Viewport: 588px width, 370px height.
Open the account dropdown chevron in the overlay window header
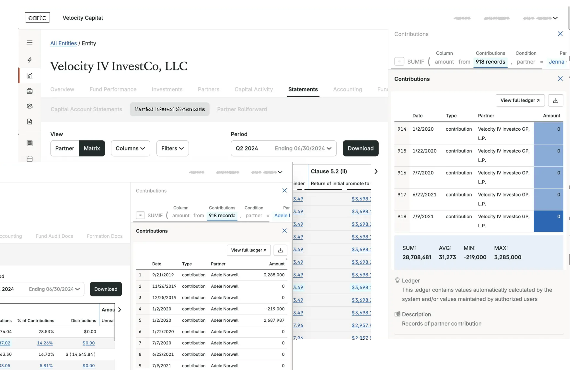[x=280, y=172]
